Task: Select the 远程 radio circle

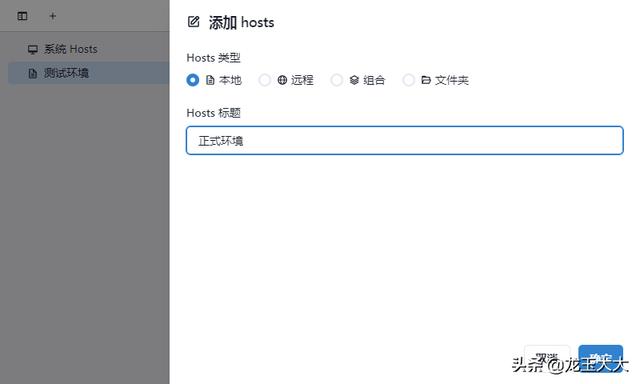Action: point(264,80)
